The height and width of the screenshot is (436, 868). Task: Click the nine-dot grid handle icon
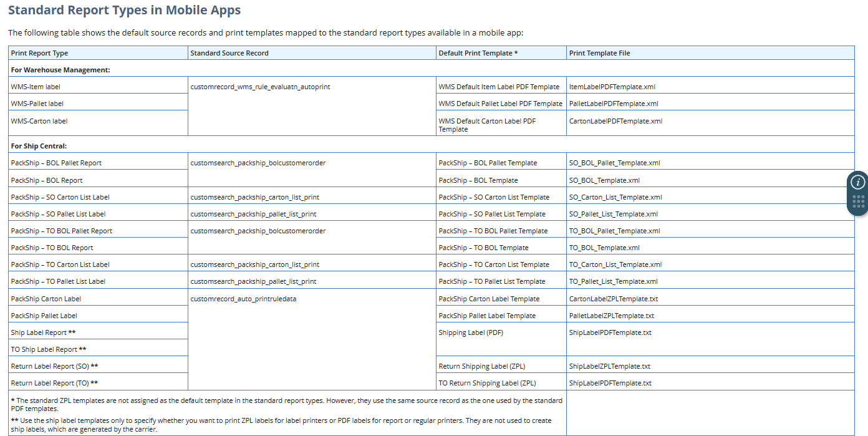coord(858,202)
